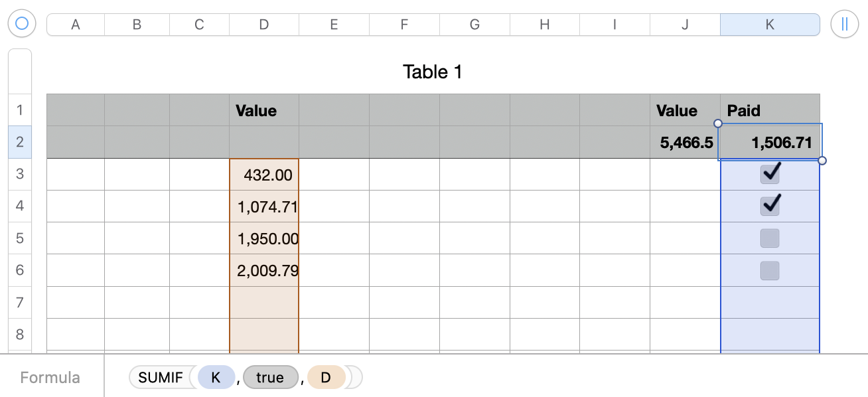868x397 pixels.
Task: Uncheck the Paid checkbox in row 3
Action: [770, 174]
